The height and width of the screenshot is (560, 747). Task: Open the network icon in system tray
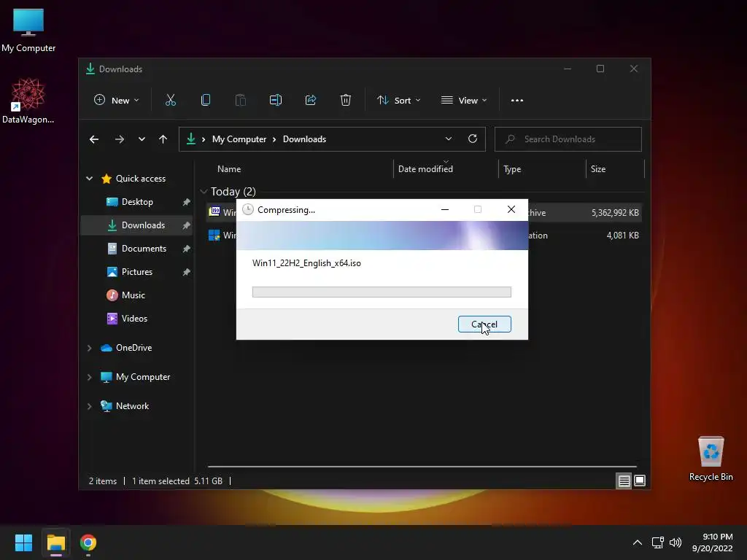click(658, 542)
